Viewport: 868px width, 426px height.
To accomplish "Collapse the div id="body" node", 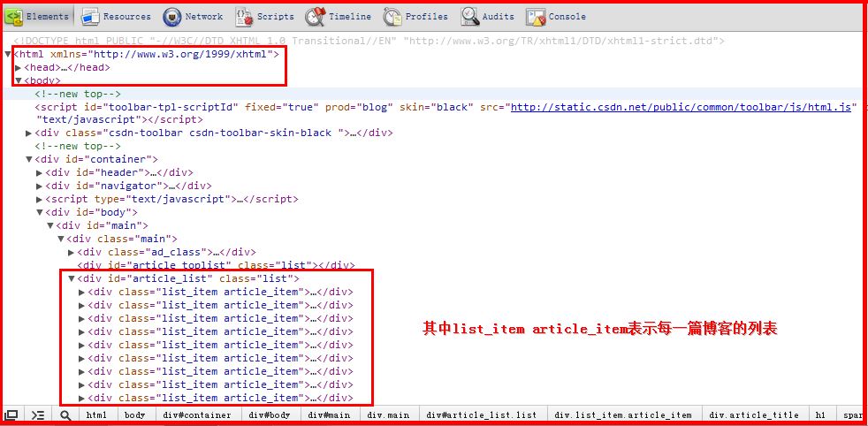I will click(39, 212).
